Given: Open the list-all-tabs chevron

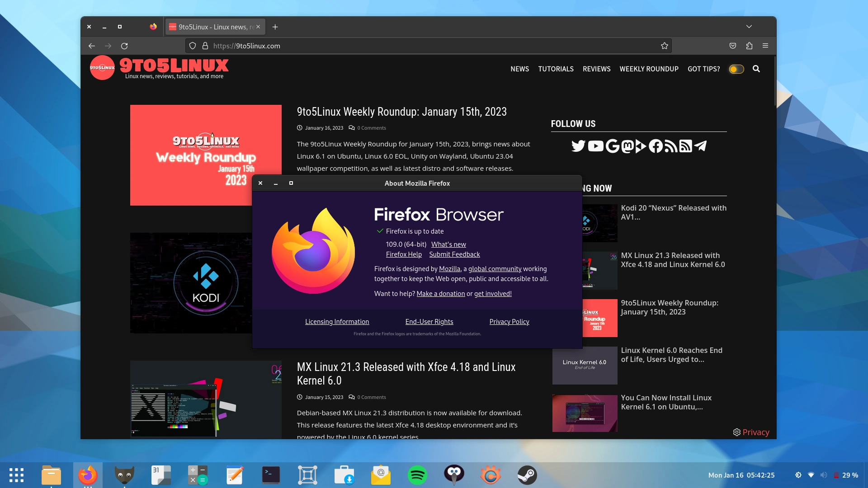Looking at the screenshot, I should pyautogui.click(x=749, y=27).
